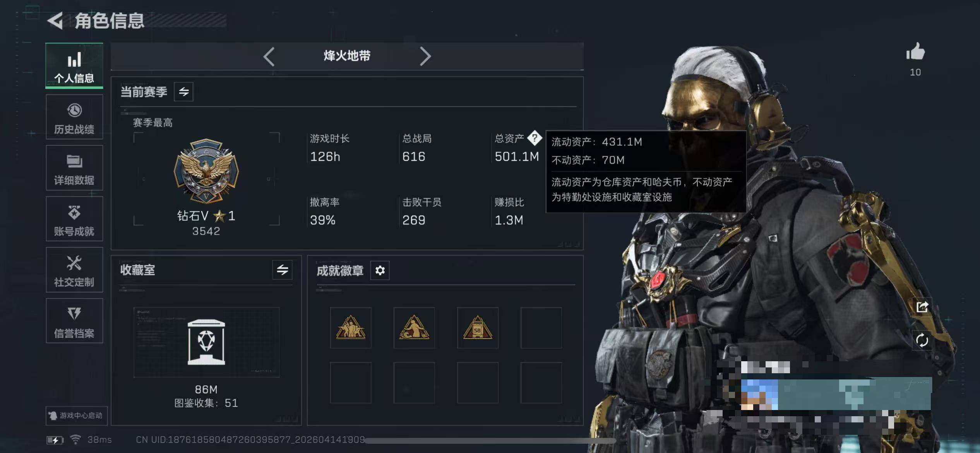Click the 游戏中心启动 button
This screenshot has height=453, width=980.
[x=76, y=415]
